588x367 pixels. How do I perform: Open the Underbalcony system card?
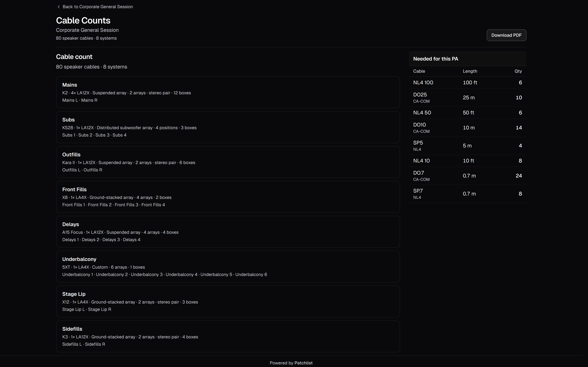click(228, 267)
